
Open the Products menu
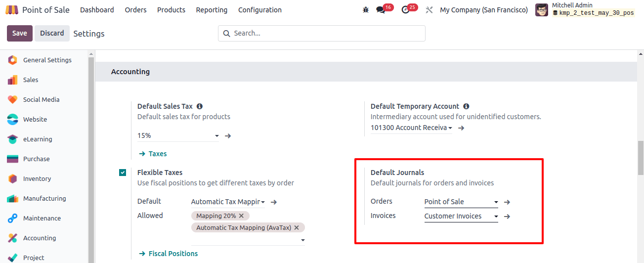171,10
